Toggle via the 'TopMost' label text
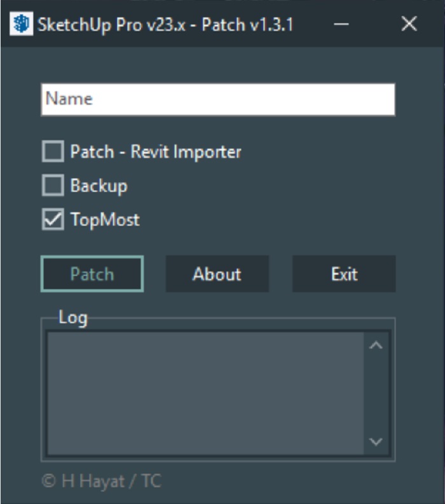445x504 pixels. tap(105, 220)
